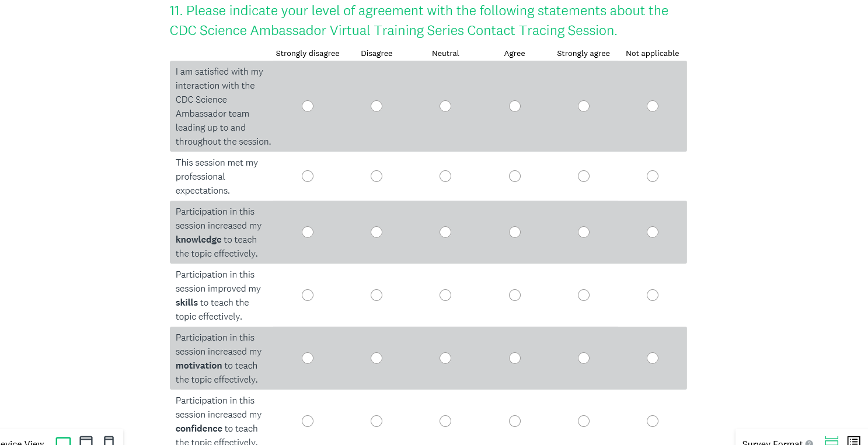Pick Disagree for increased motivation statement

[x=377, y=358]
